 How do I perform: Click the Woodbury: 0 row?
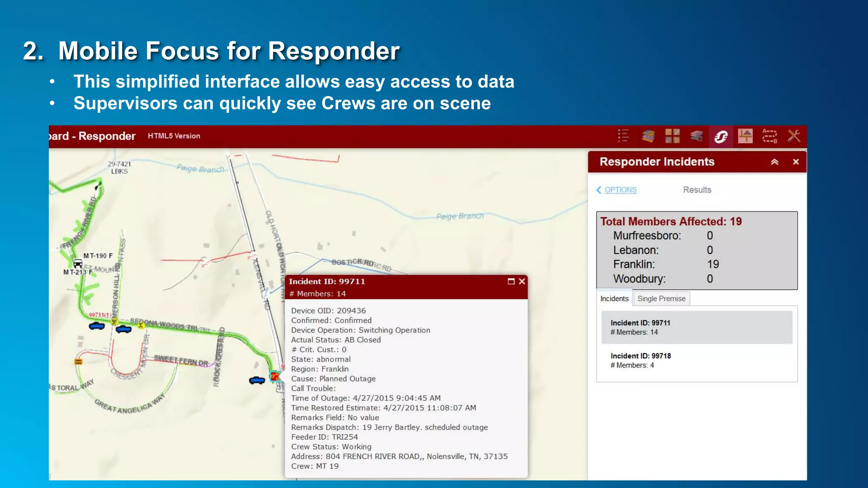pyautogui.click(x=663, y=279)
